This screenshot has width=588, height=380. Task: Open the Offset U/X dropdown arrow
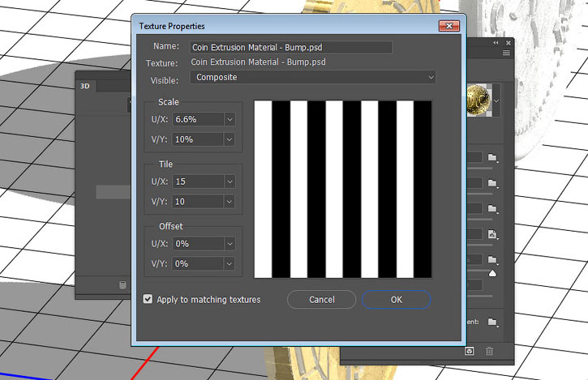coord(230,243)
